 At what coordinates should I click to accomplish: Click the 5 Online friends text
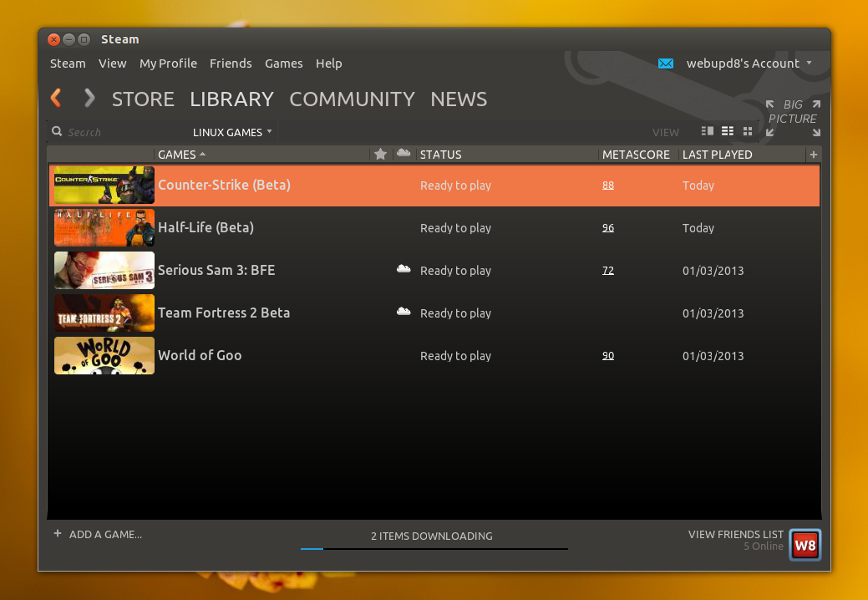click(764, 547)
